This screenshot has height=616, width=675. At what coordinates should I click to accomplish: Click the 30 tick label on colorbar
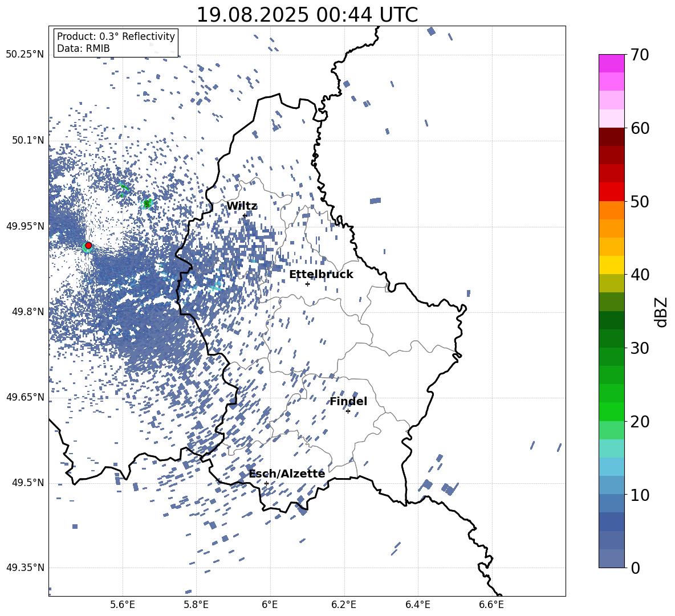(x=640, y=348)
